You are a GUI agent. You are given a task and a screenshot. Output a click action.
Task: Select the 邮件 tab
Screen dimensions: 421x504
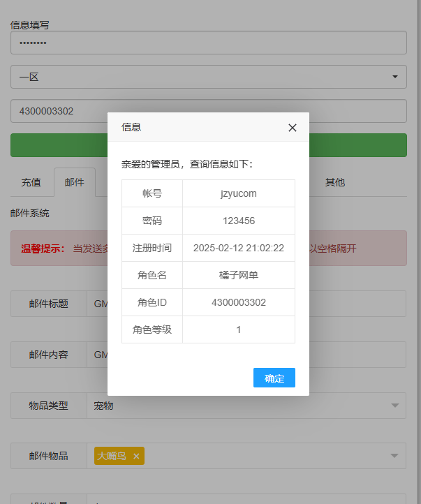tap(75, 183)
